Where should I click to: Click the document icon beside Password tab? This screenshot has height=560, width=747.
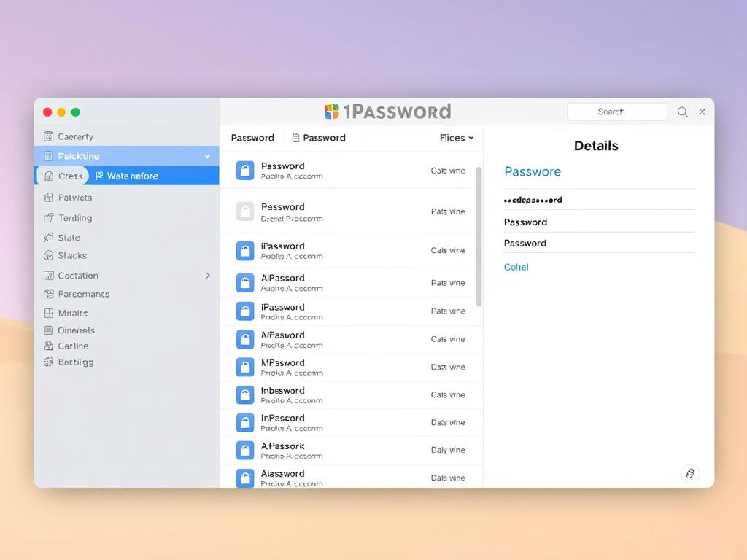point(295,138)
